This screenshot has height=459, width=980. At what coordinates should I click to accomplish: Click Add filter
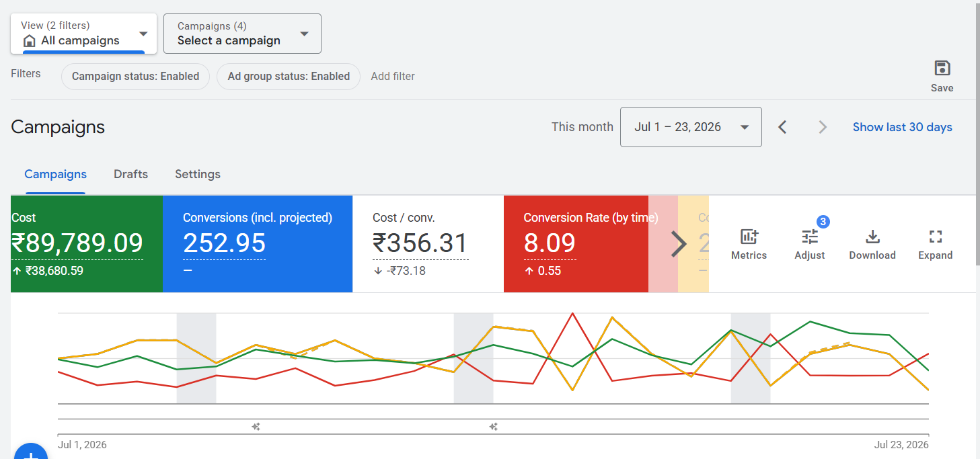click(393, 76)
